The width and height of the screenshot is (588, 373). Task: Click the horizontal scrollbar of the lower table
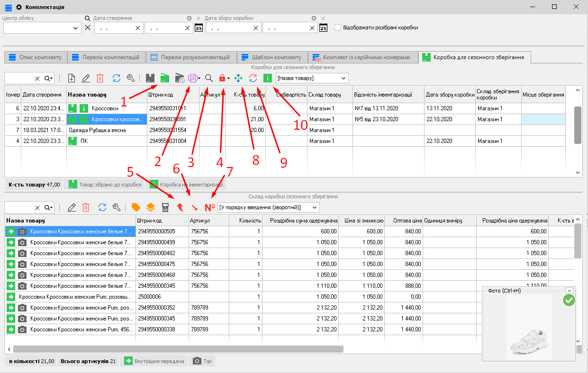click(178, 349)
